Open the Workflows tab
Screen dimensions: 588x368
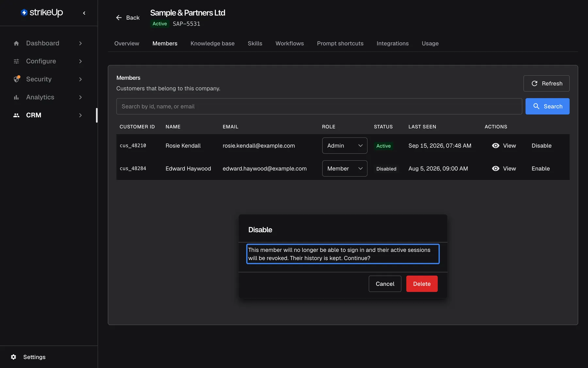pyautogui.click(x=290, y=44)
